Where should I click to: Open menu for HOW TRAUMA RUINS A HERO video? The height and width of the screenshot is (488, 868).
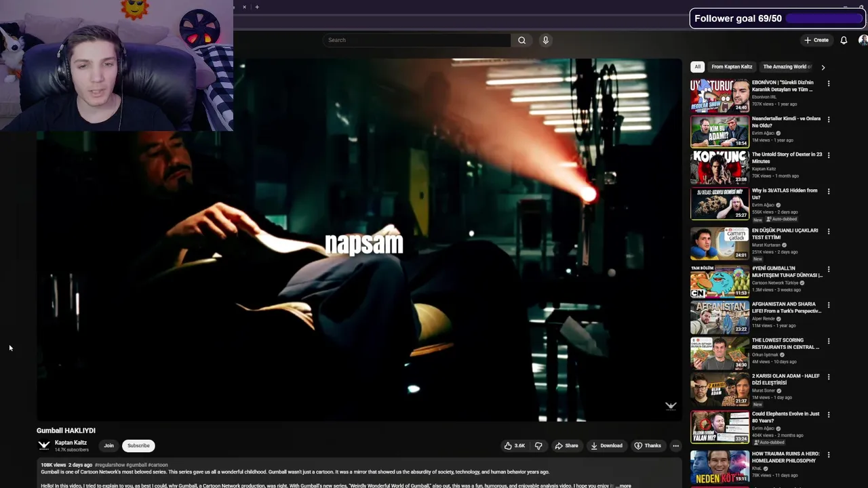828,455
